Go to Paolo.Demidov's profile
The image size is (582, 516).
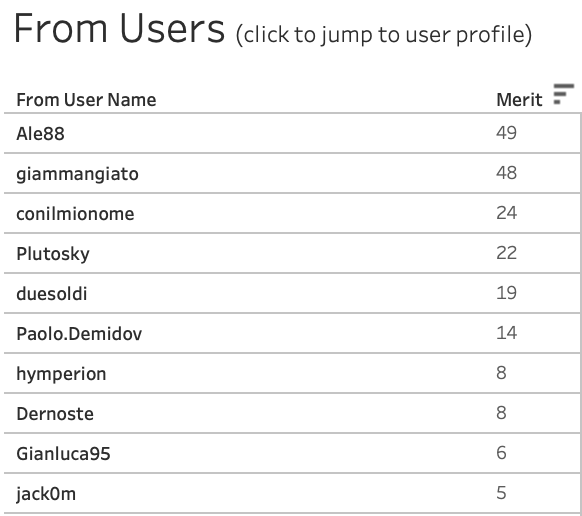(79, 333)
